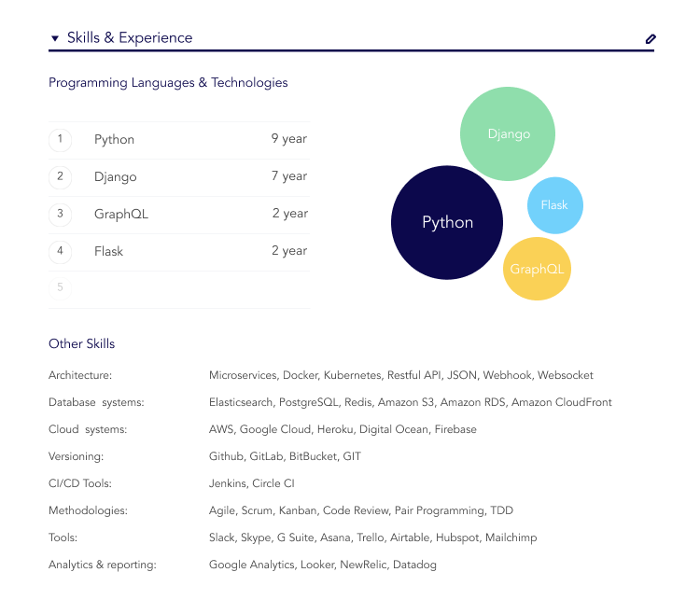Click the GraphQL 2 year experience value
Image resolution: width=700 pixels, height=600 pixels.
point(289,214)
